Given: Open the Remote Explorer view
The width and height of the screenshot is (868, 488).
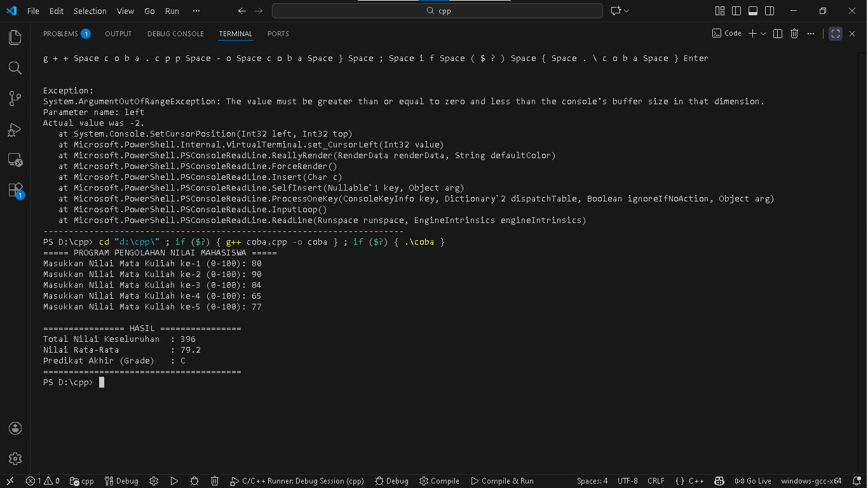Looking at the screenshot, I should click(x=15, y=159).
